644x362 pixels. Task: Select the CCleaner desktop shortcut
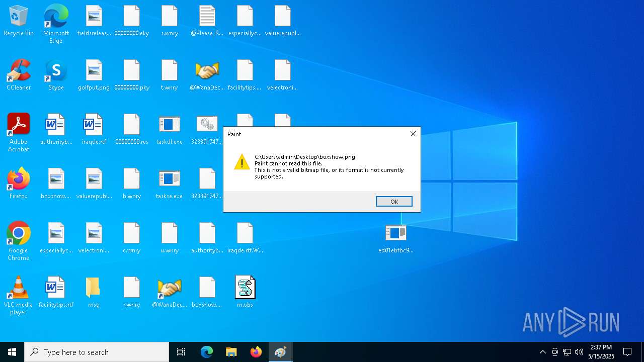(x=19, y=75)
